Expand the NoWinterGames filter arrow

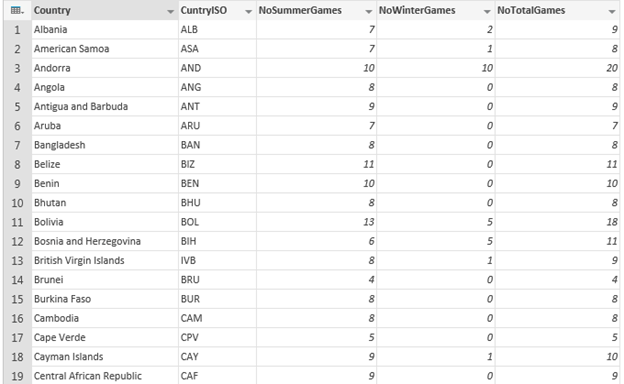click(487, 12)
